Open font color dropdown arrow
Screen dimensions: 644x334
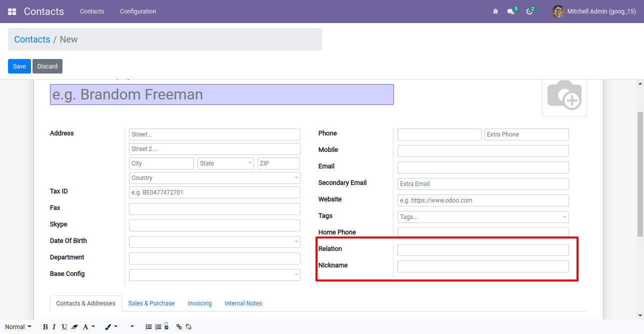click(93, 326)
